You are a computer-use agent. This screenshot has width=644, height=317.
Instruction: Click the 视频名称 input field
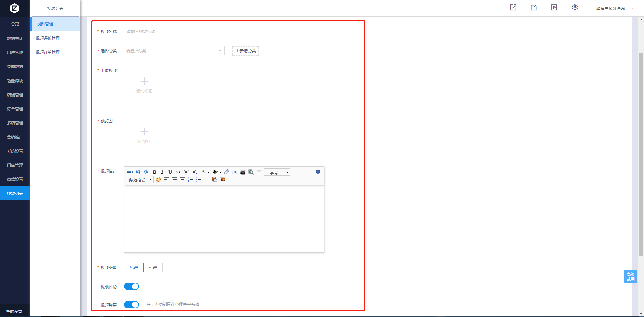157,31
